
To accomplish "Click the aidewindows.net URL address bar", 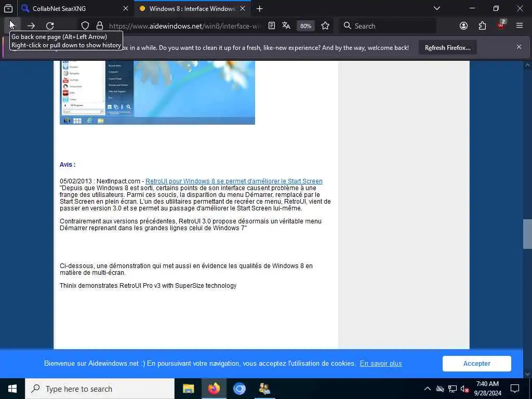I will (184, 26).
